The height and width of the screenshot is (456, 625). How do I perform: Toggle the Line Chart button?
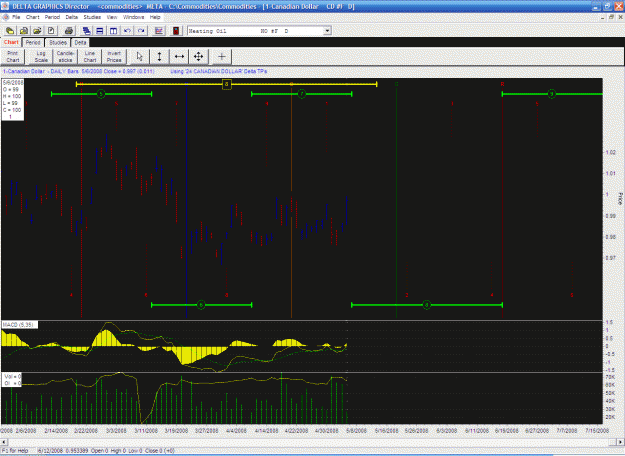pos(90,57)
